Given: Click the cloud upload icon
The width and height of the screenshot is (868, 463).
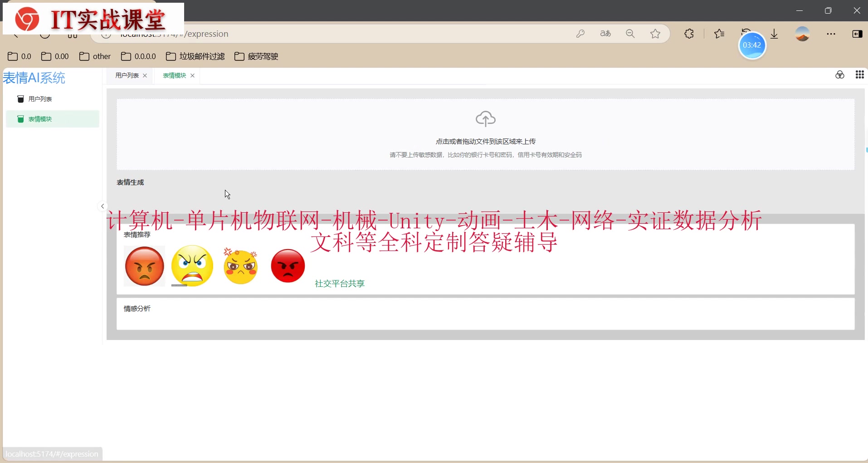Looking at the screenshot, I should point(486,119).
